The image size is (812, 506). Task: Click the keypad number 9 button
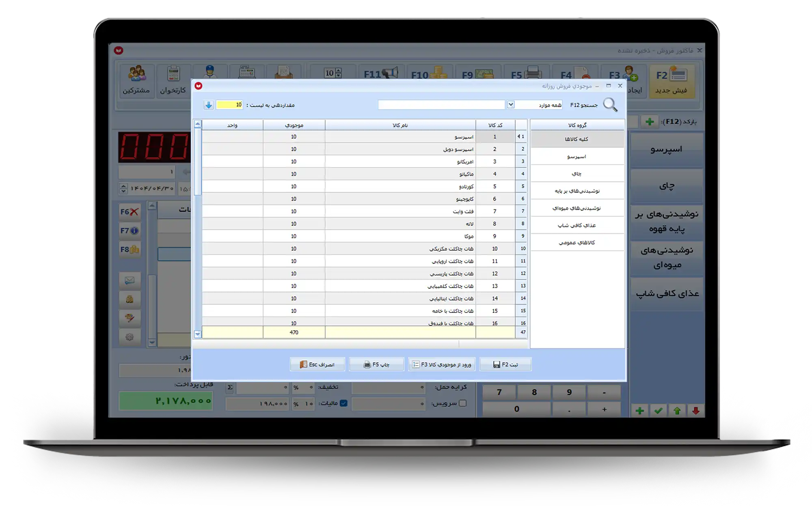tap(569, 392)
